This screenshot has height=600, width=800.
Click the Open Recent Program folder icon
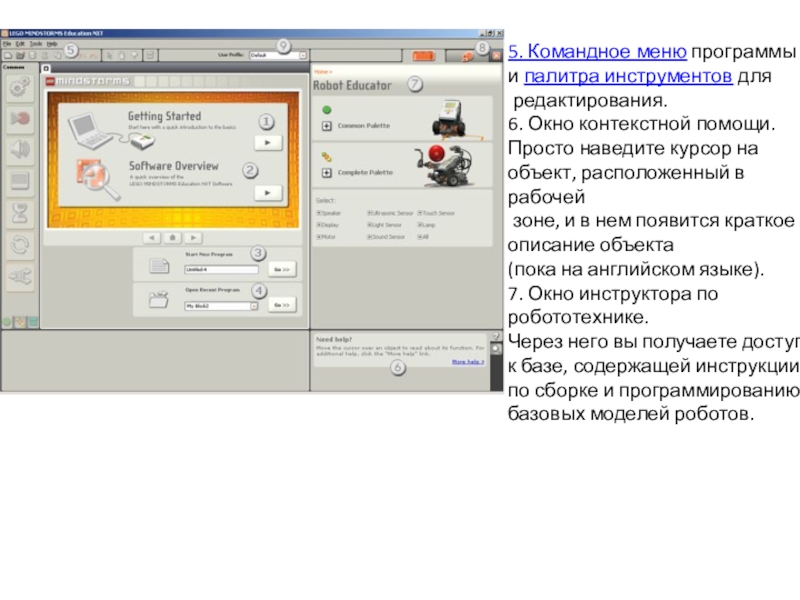coord(159,300)
